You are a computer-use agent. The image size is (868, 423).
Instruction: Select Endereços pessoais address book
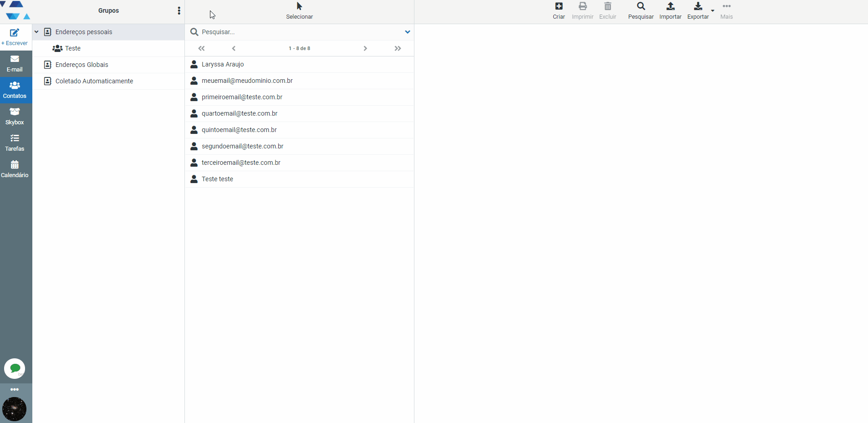coord(108,32)
